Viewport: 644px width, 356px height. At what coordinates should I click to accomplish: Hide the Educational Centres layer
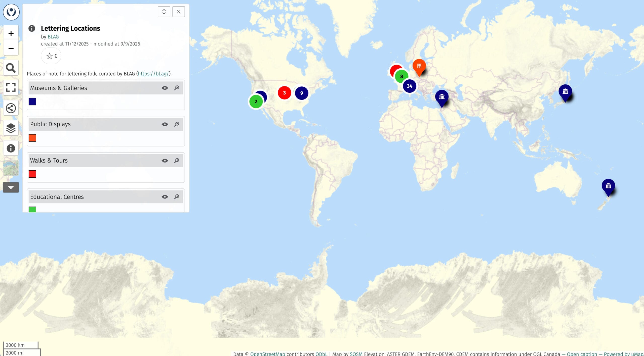165,197
